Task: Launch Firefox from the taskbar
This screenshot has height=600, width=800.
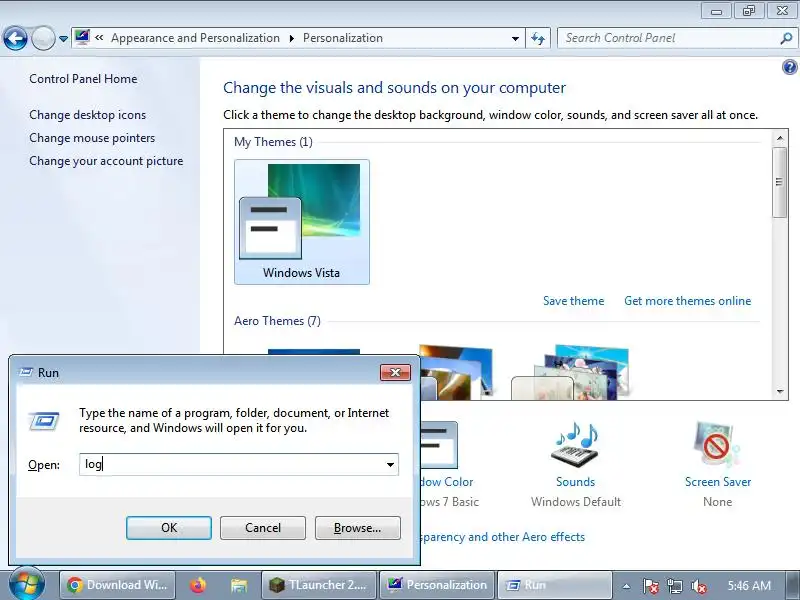Action: pyautogui.click(x=198, y=585)
